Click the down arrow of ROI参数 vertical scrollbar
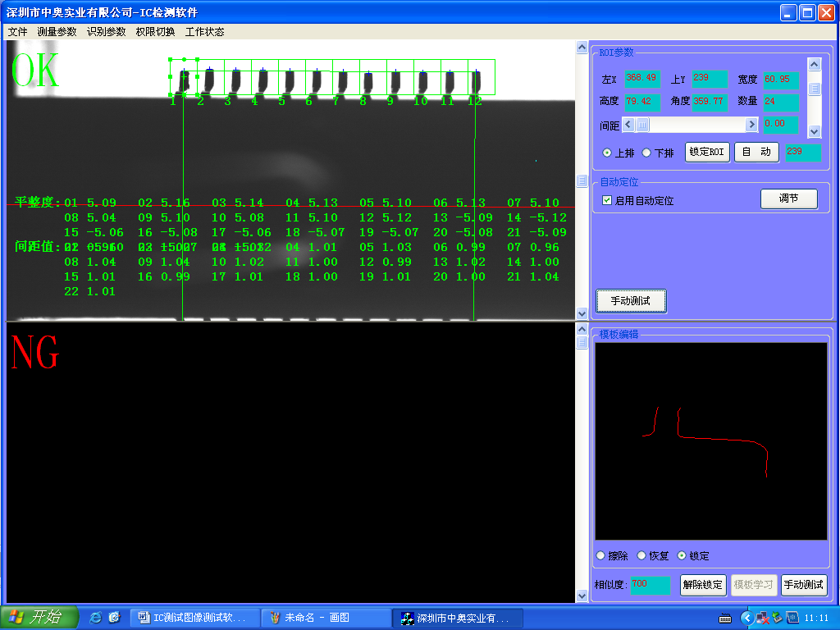Screen dimensions: 840x630 point(814,131)
